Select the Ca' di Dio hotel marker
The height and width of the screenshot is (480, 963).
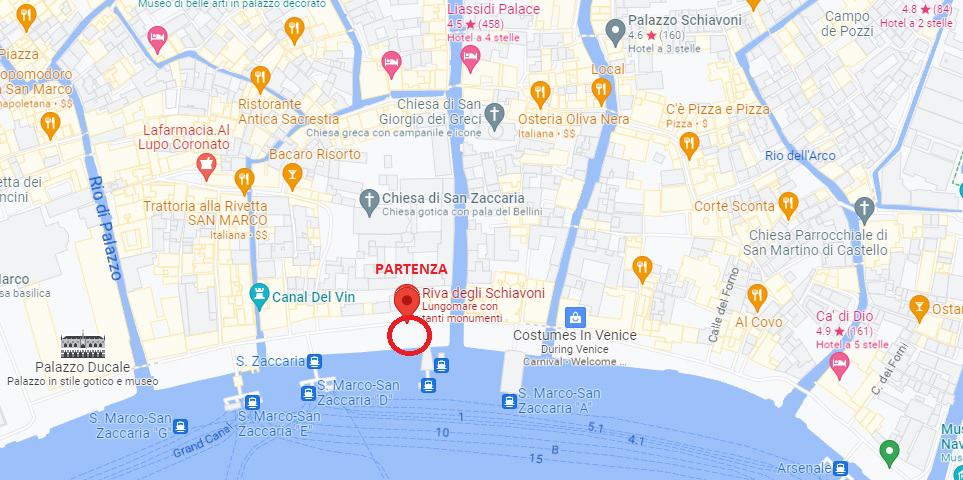pos(839,366)
